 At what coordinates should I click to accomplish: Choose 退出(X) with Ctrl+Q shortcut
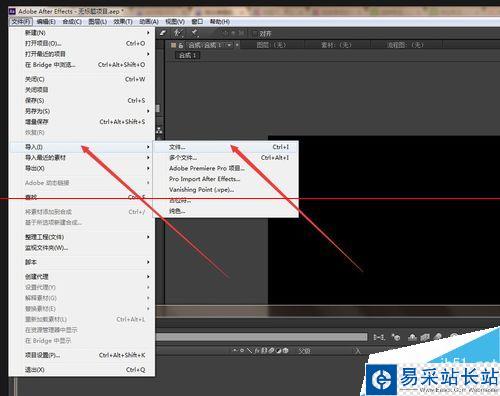(82, 370)
